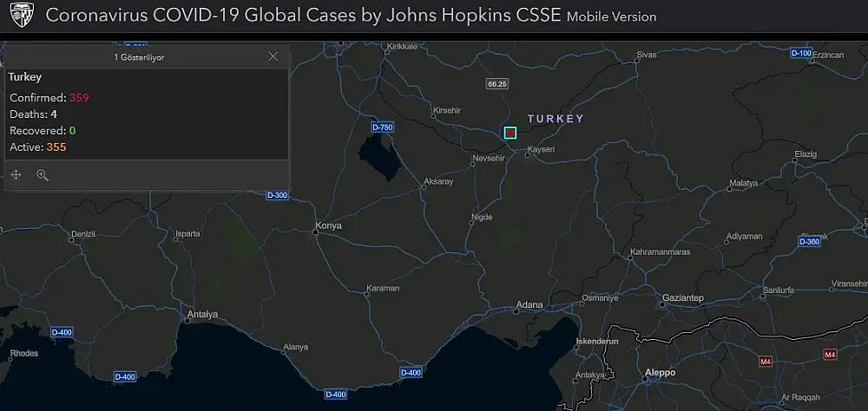Click the Gaziantep city label
Screen dimensions: 868x411
click(683, 298)
